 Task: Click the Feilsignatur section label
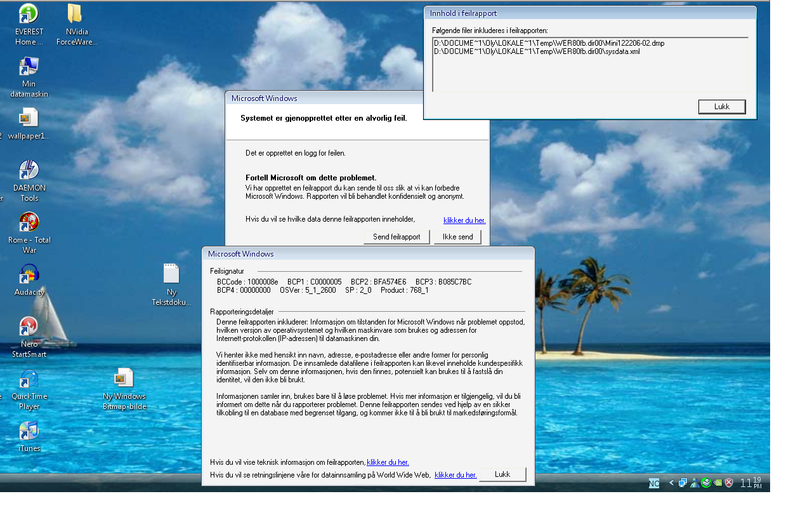(227, 271)
